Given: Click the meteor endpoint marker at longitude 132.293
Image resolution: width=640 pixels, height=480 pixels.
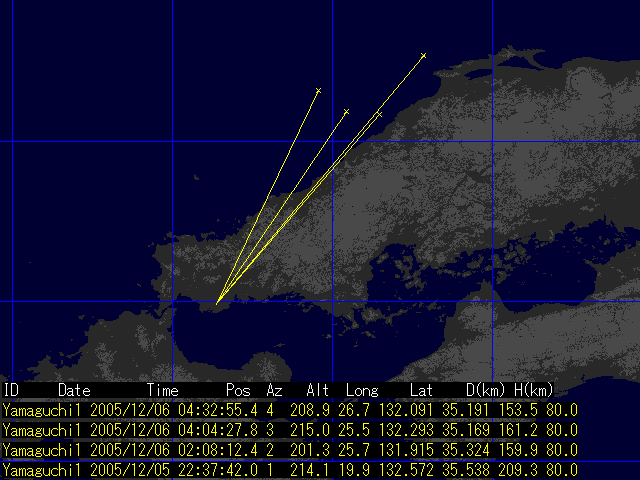Looking at the screenshot, I should coord(379,115).
